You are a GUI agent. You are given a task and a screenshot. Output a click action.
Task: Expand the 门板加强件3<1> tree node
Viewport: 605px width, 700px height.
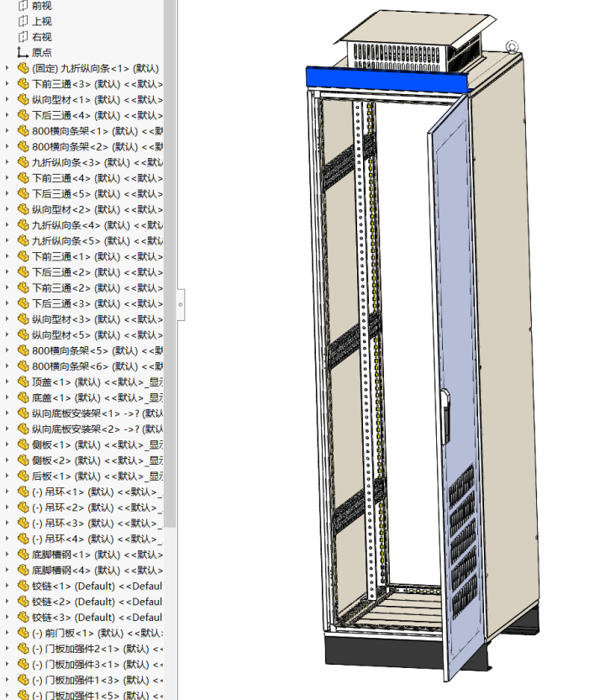click(x=7, y=664)
